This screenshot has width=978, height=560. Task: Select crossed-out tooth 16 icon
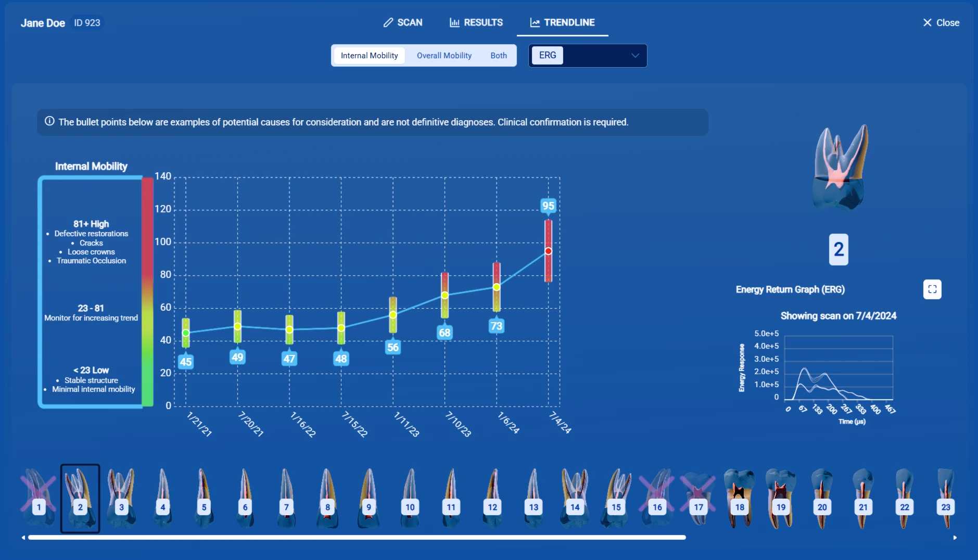[x=657, y=498]
